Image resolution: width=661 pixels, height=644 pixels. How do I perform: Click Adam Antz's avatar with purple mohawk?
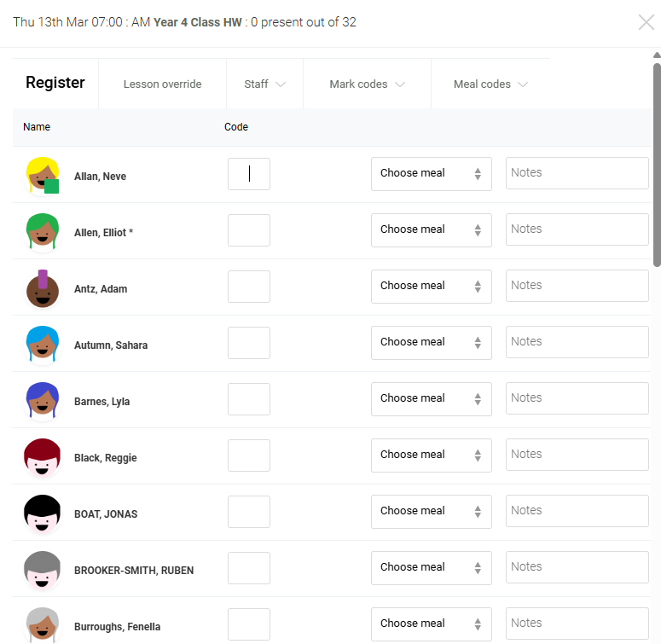click(x=43, y=288)
